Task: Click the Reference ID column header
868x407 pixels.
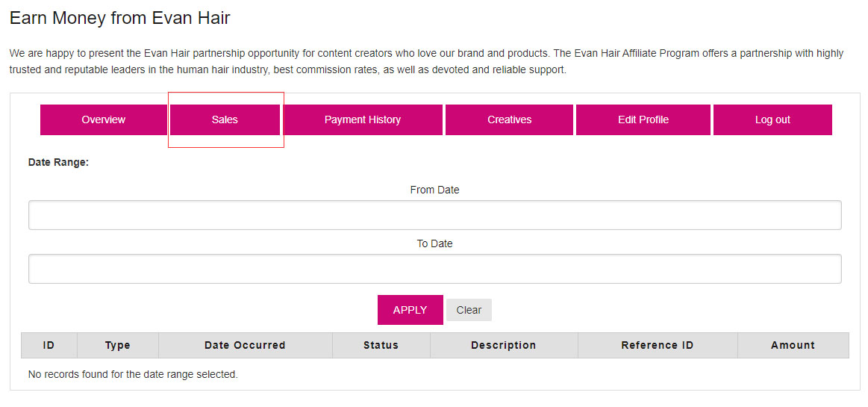Action: tap(658, 346)
